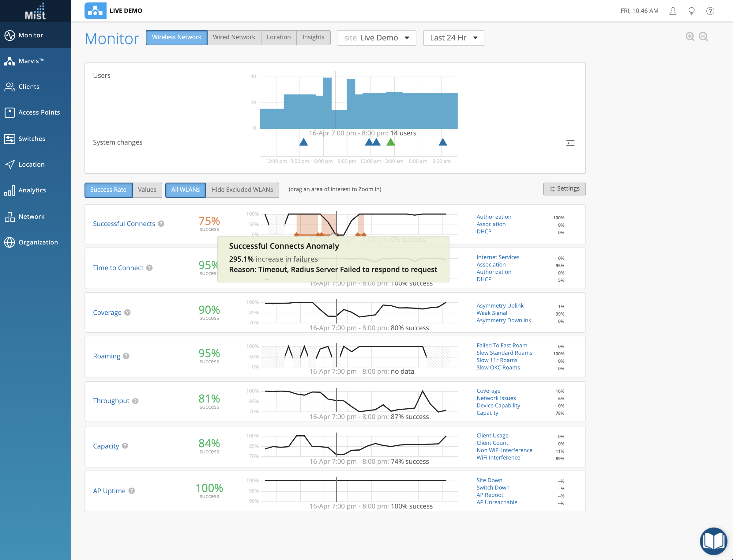Select the All WLANs toggle
Screen dimensions: 733x560
(185, 190)
